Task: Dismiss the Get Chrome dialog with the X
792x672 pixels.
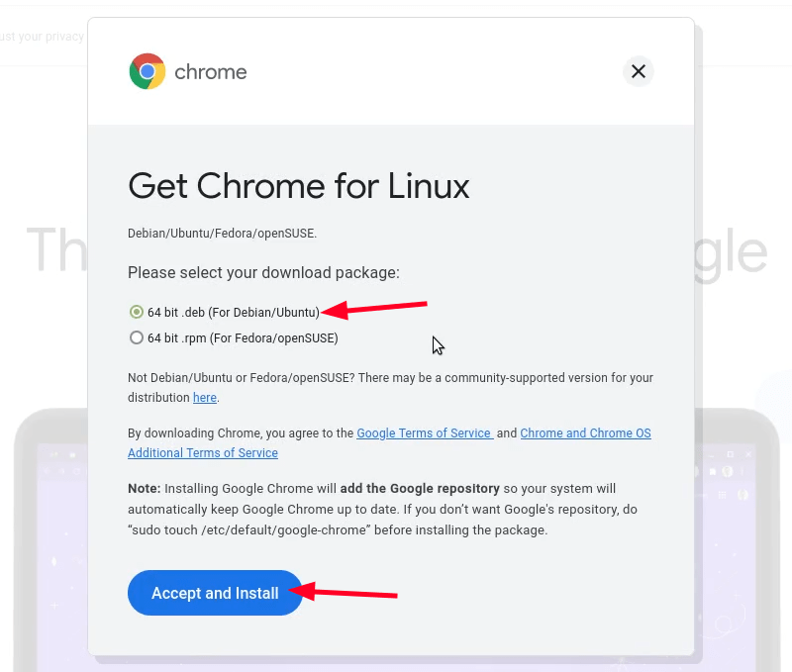Action: (638, 71)
